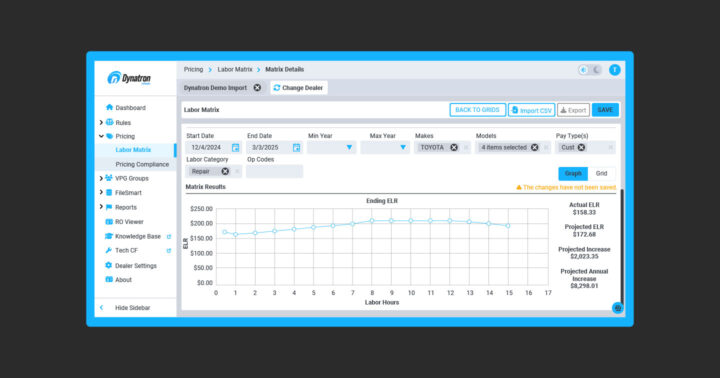Viewport: 720px width, 378px height.
Task: Select Pricing Compliance in sidebar
Action: [x=142, y=164]
